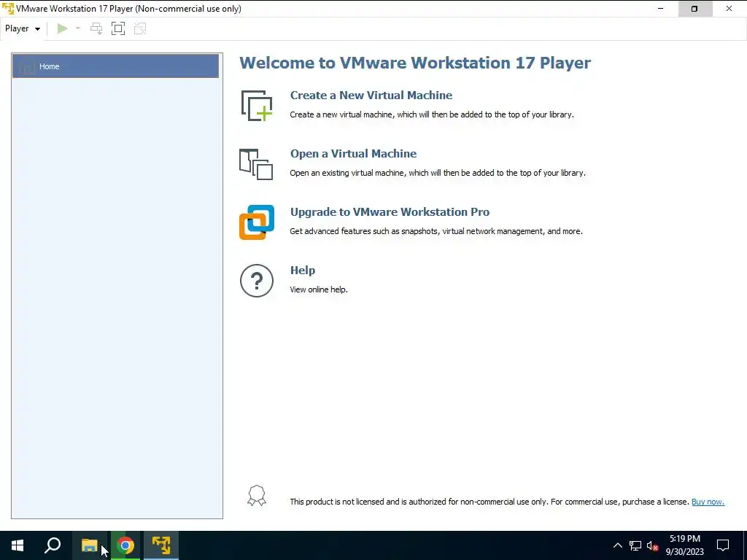Minimize the VMware Player window
Image resolution: width=747 pixels, height=560 pixels.
(x=660, y=9)
